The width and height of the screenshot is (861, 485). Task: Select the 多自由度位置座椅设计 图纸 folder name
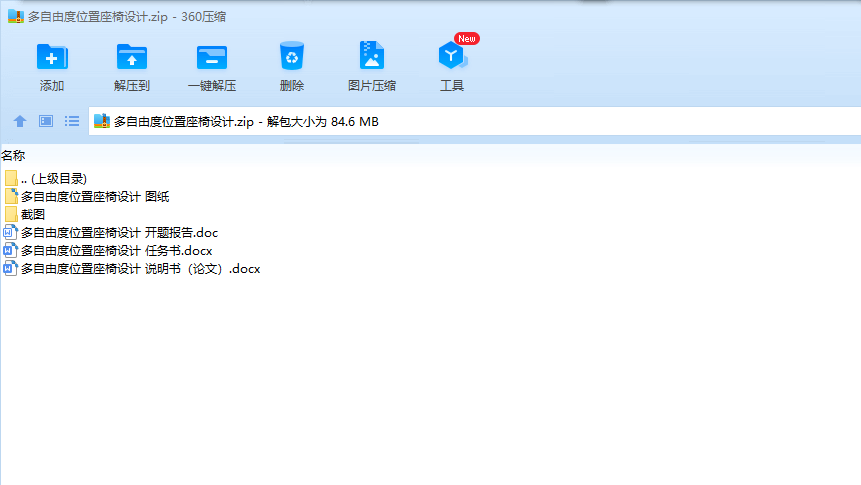pyautogui.click(x=95, y=197)
